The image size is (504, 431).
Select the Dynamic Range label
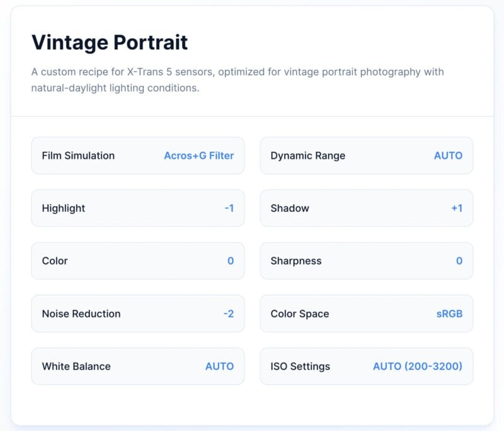[307, 156]
